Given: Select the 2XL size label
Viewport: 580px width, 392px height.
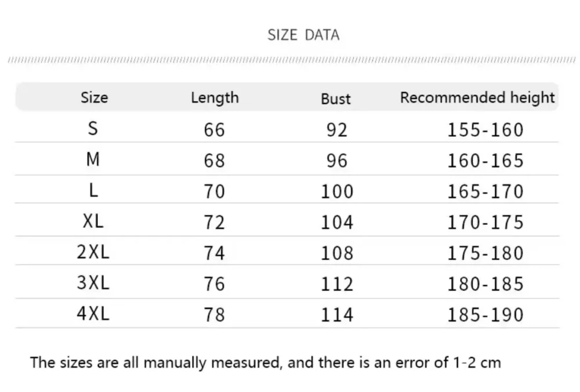Looking at the screenshot, I should click(93, 252).
